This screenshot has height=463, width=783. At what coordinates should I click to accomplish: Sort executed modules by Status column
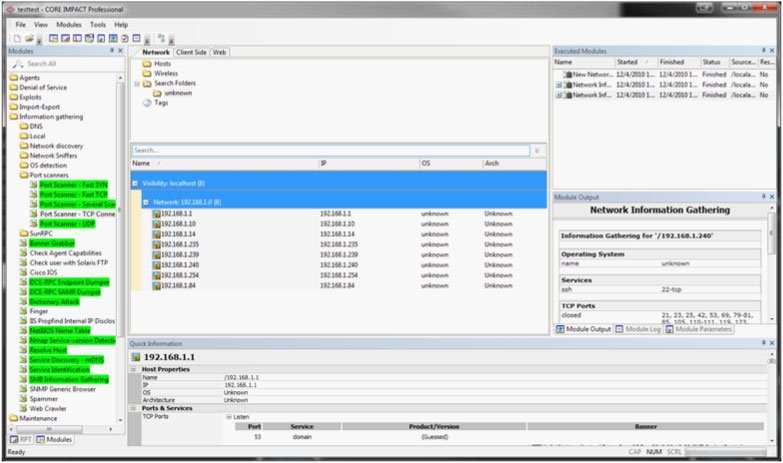pyautogui.click(x=715, y=62)
